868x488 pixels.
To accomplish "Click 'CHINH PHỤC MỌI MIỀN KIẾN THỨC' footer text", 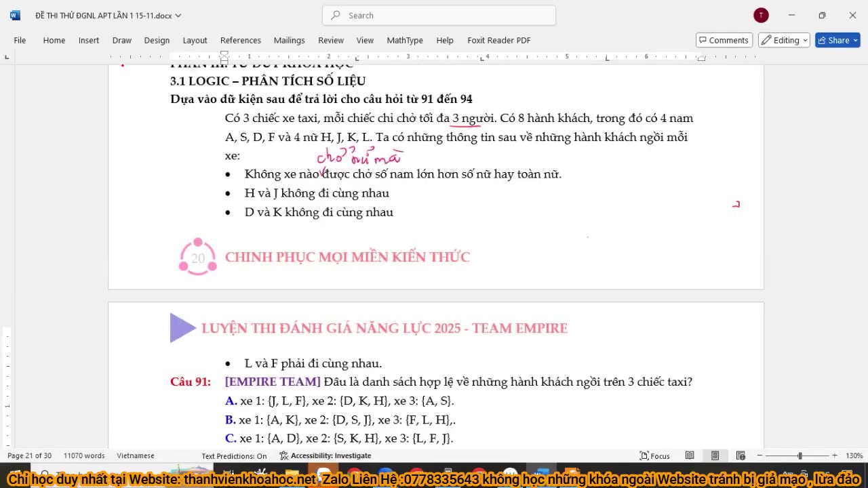I will pyautogui.click(x=347, y=257).
